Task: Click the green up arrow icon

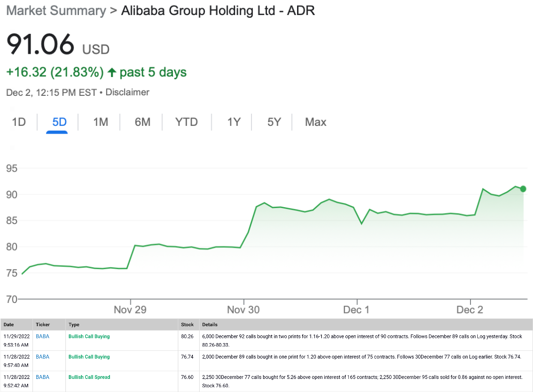Action: pyautogui.click(x=112, y=72)
